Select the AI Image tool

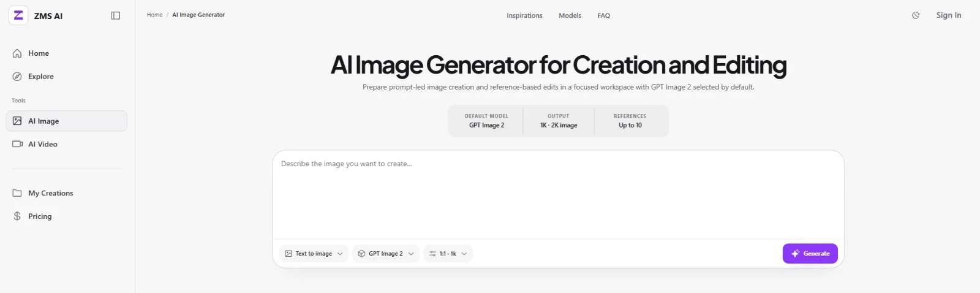[x=67, y=121]
